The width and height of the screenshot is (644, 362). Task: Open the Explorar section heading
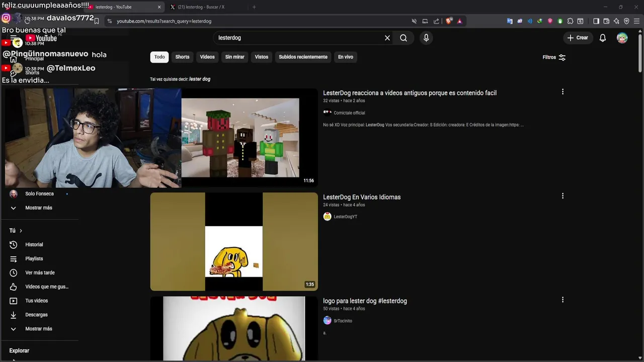tap(19, 350)
